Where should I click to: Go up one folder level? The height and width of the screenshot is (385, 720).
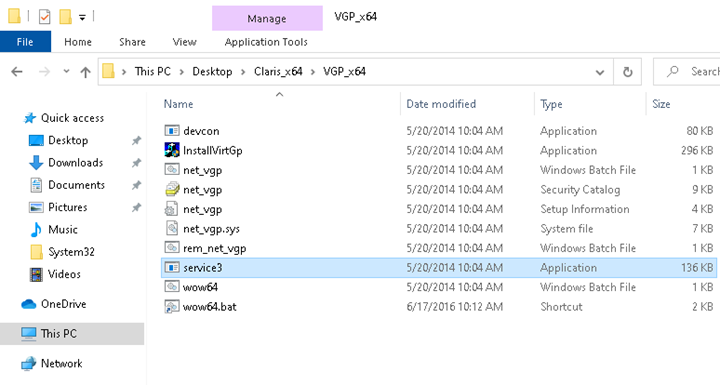(x=85, y=72)
